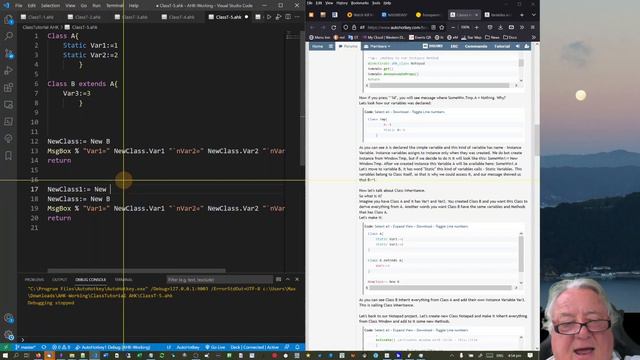Open the Firefox downloads icon
The width and height of the screenshot is (640, 360).
(x=500, y=27)
